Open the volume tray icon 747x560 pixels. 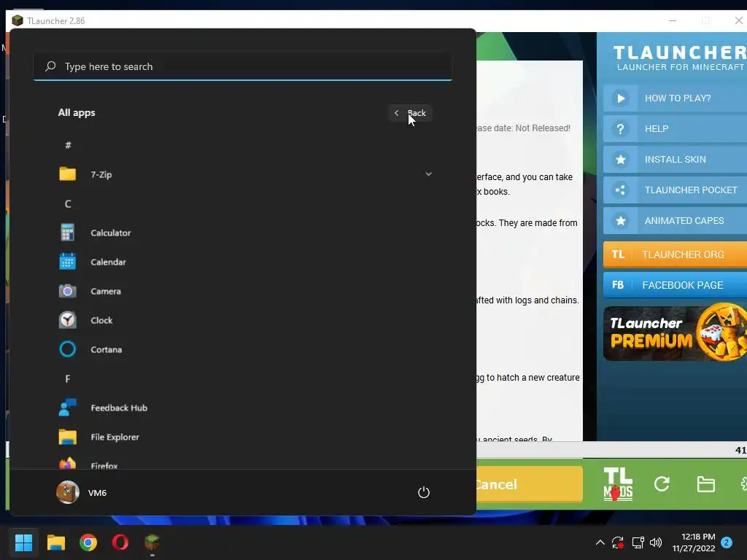656,542
